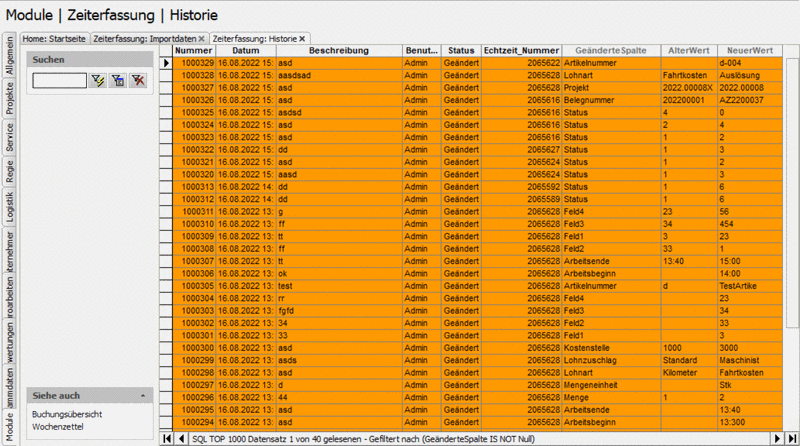Select the 'Belegnummer' changed column cell
This screenshot has width=800, height=446.
tap(611, 100)
